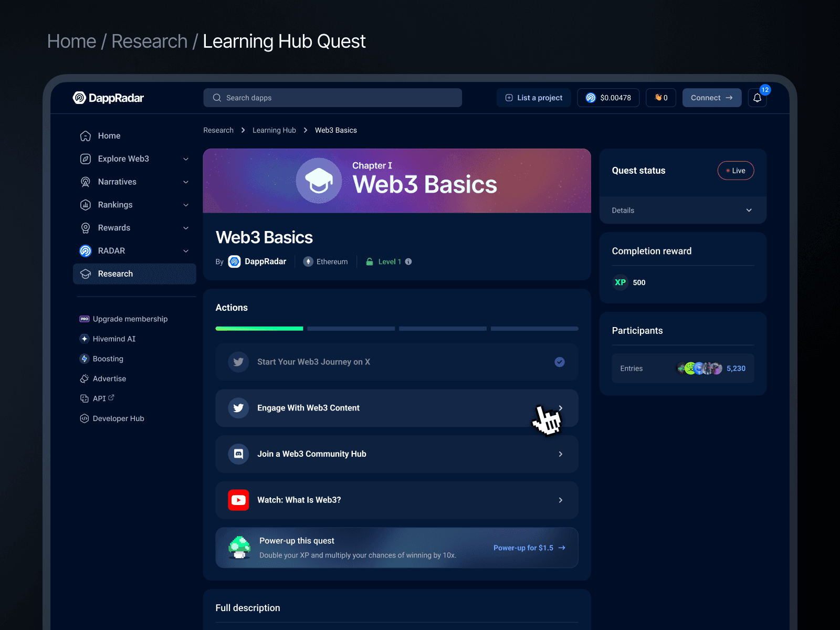
Task: Click the Home sidebar icon
Action: 86,136
